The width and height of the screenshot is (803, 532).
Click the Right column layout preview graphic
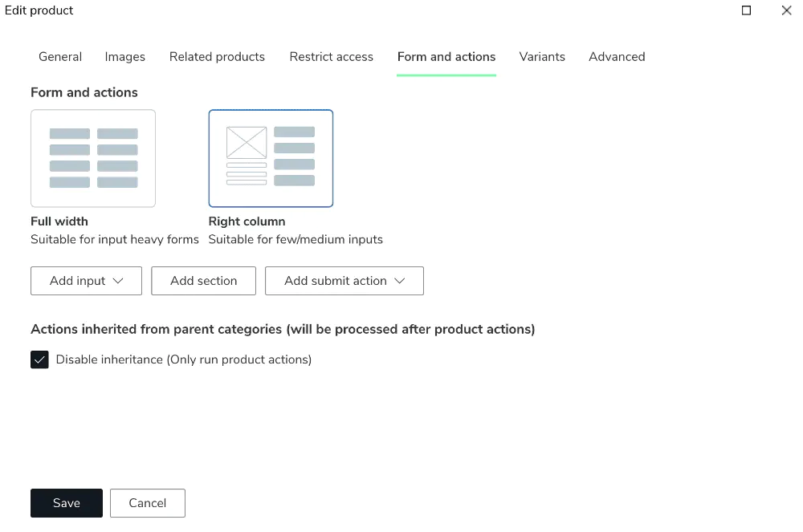pyautogui.click(x=271, y=158)
